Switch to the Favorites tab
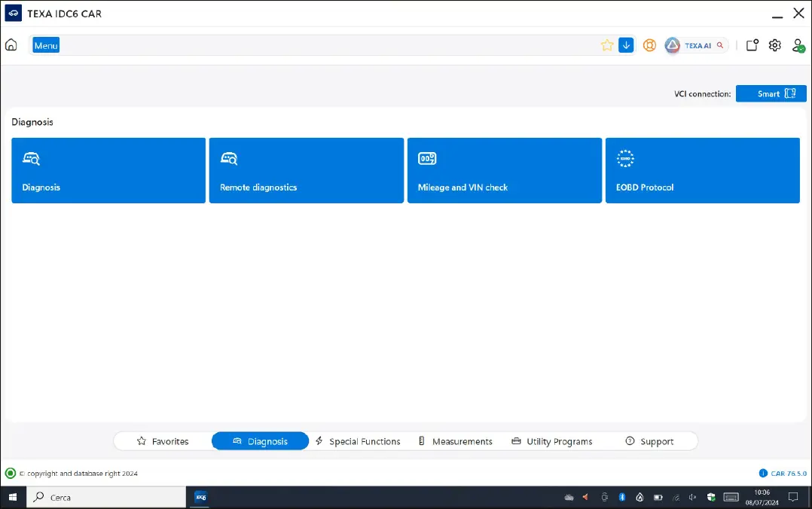 (163, 441)
